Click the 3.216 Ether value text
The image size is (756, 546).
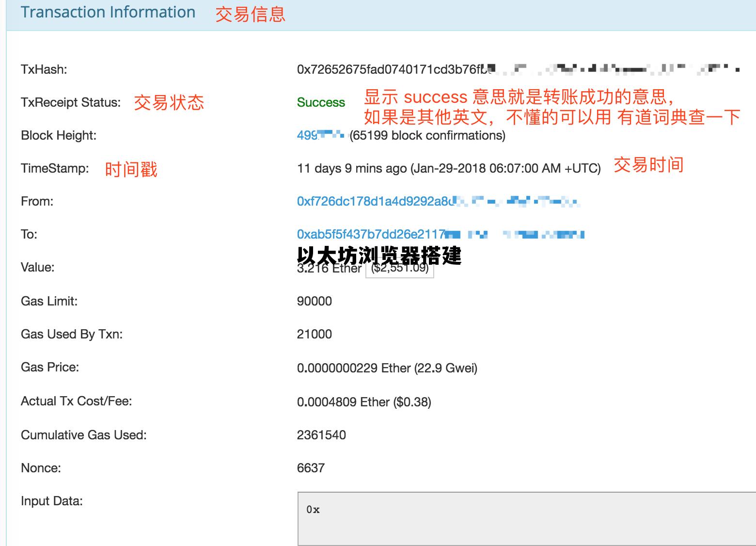pos(327,268)
